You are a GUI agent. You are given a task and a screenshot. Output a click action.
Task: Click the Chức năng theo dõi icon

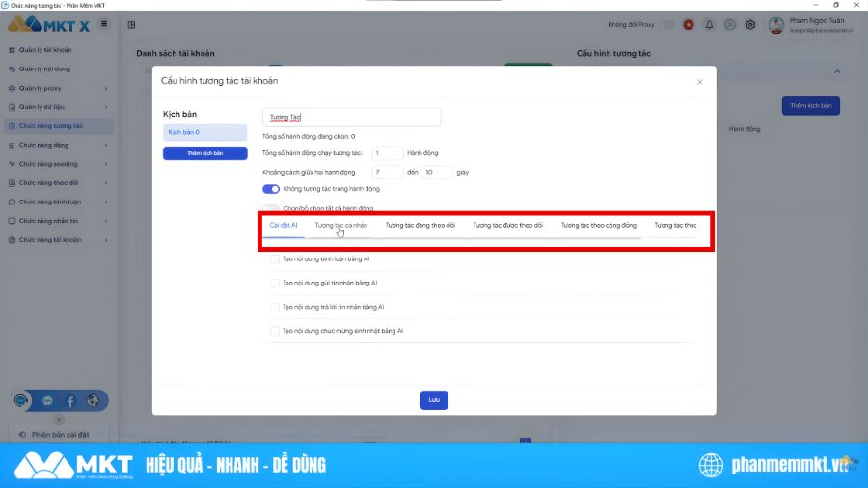12,183
